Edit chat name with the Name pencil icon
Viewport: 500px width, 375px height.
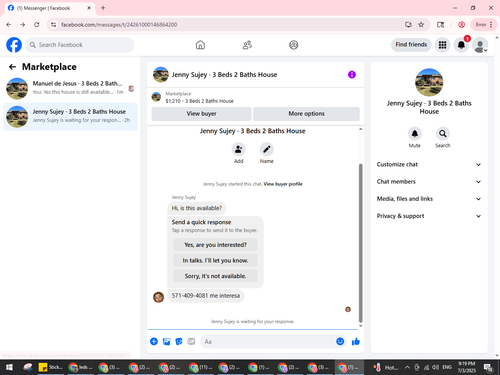(267, 149)
